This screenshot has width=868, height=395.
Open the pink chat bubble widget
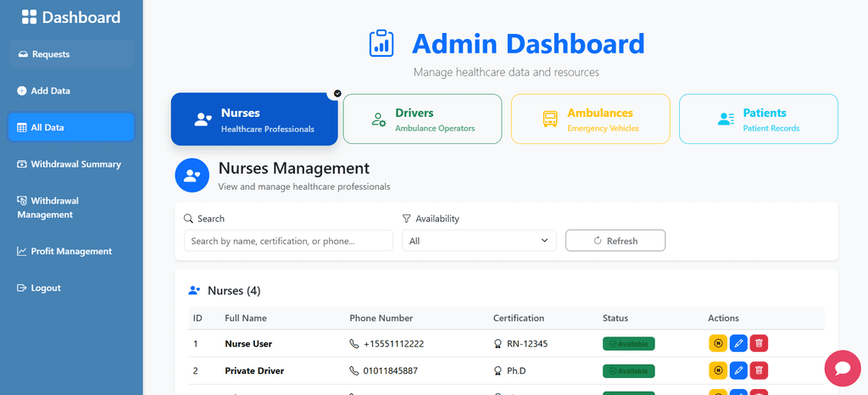click(x=843, y=368)
